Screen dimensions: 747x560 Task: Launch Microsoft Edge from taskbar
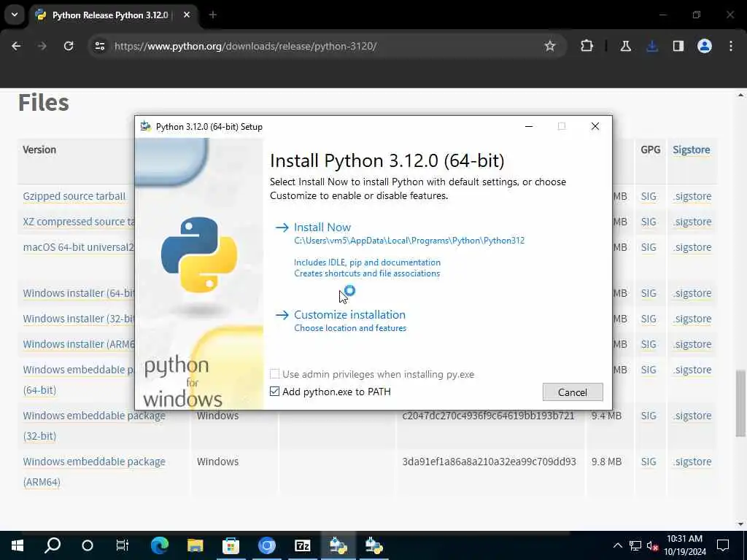pos(160,545)
